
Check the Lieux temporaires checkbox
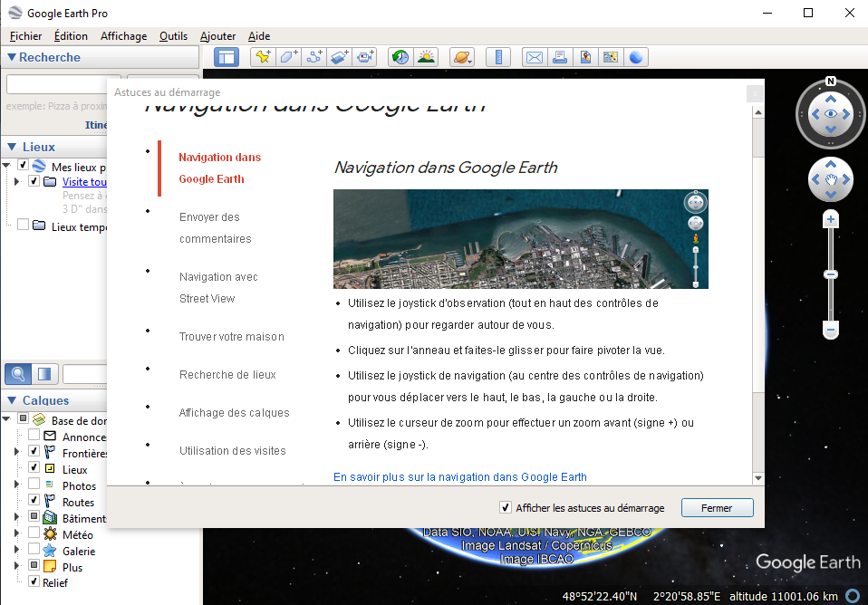pyautogui.click(x=24, y=225)
